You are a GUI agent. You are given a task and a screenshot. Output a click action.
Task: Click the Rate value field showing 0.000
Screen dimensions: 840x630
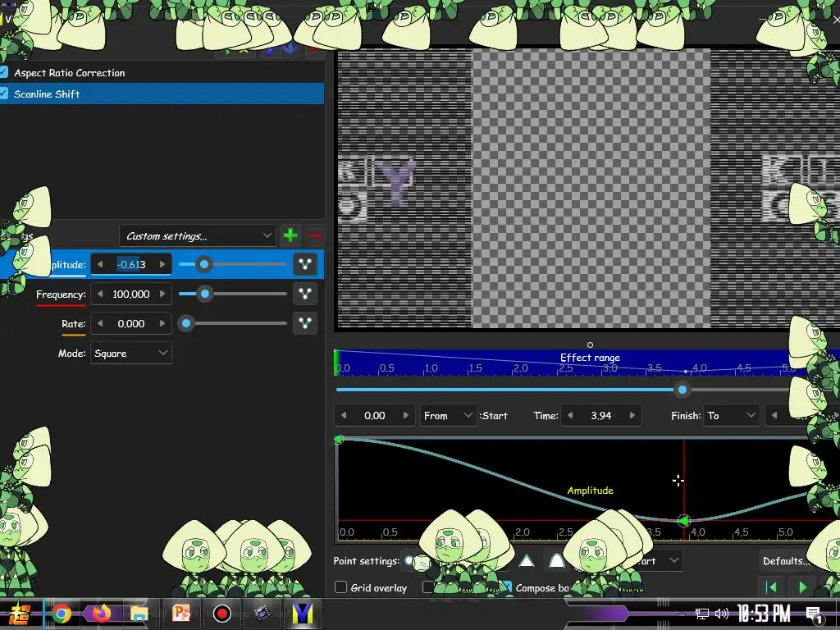pyautogui.click(x=131, y=323)
